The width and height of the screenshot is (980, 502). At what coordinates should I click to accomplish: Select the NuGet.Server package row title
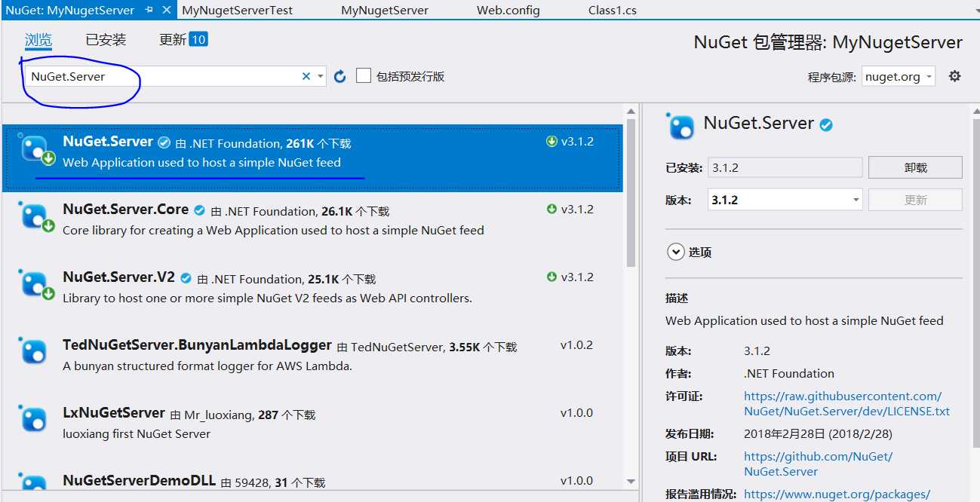pos(108,141)
